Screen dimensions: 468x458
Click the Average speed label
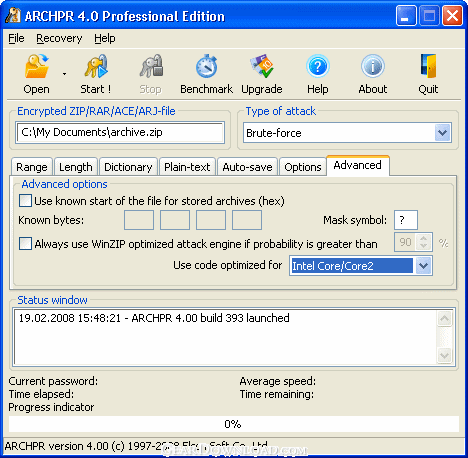pos(278,381)
